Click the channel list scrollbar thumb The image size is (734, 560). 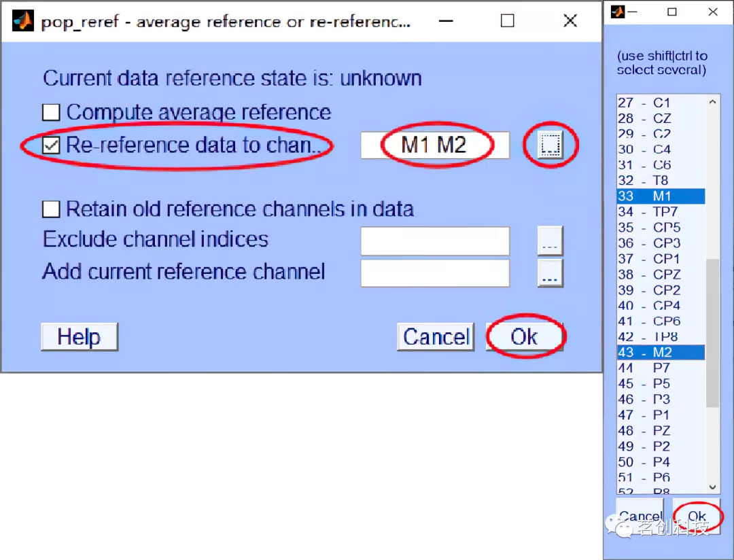[x=713, y=333]
